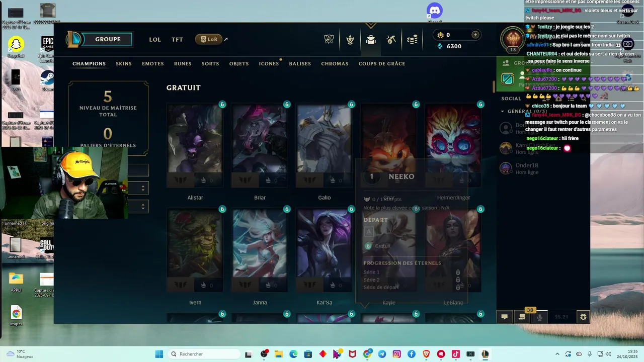Click the search field in left sidebar

pos(138,170)
